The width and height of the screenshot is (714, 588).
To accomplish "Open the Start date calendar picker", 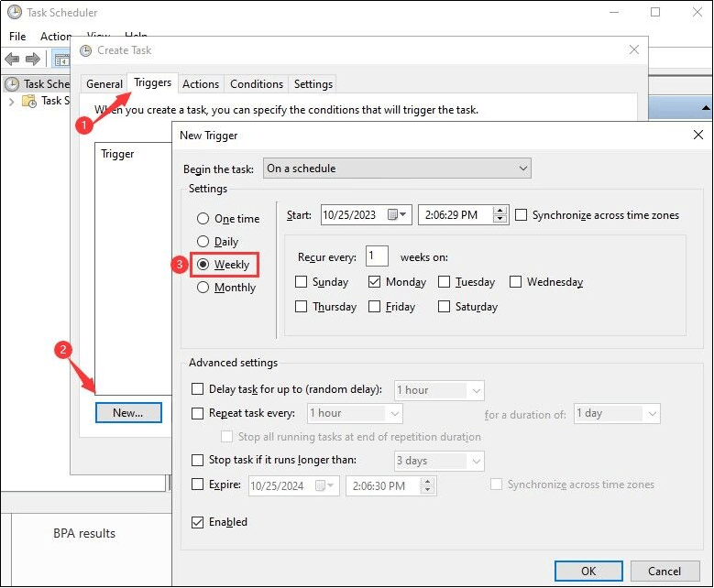I will tap(397, 214).
